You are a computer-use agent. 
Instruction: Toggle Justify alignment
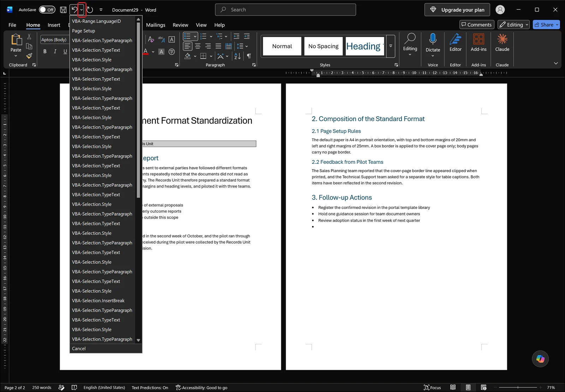[218, 46]
